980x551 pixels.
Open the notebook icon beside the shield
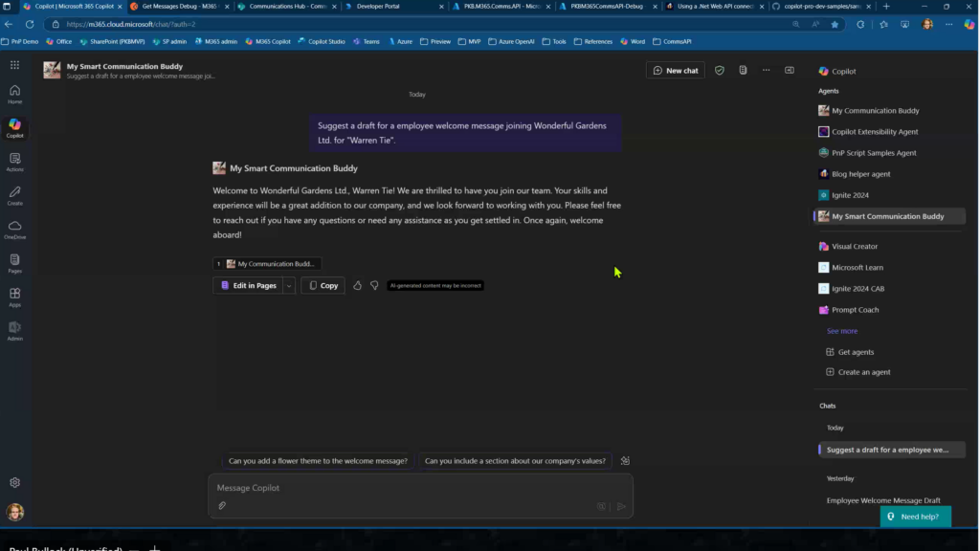click(x=743, y=71)
